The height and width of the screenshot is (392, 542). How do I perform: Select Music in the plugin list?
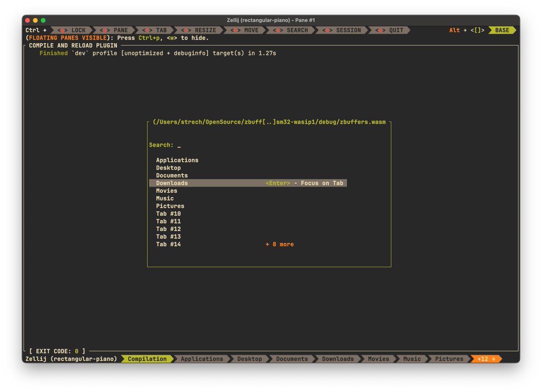click(x=165, y=198)
